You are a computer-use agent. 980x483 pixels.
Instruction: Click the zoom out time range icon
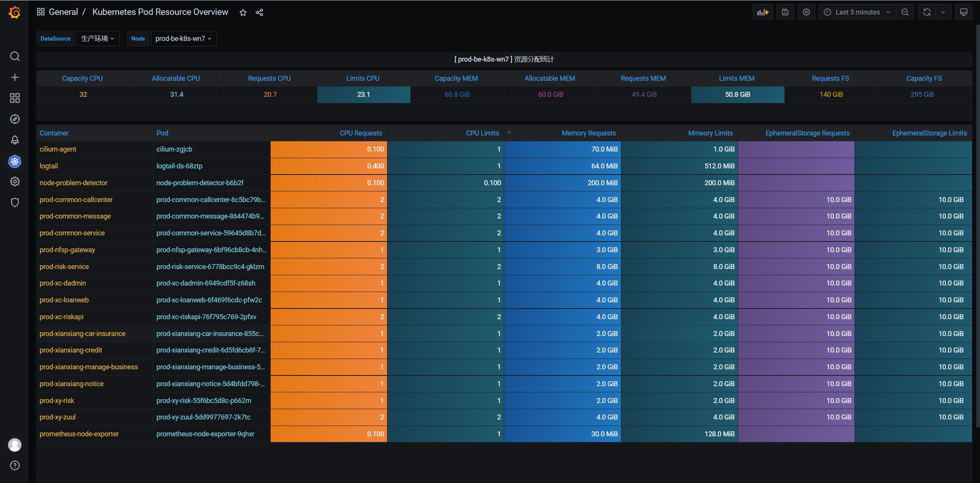point(905,12)
